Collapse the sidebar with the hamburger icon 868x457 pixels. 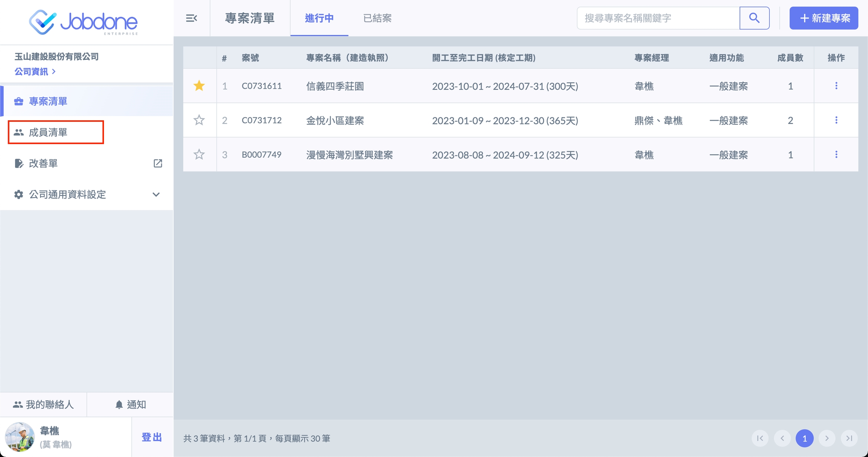coord(191,18)
